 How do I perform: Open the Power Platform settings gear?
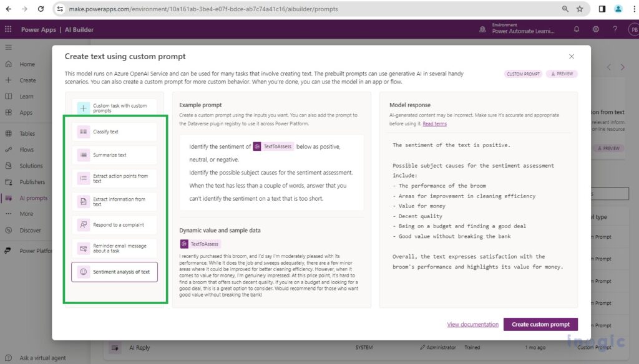[595, 29]
